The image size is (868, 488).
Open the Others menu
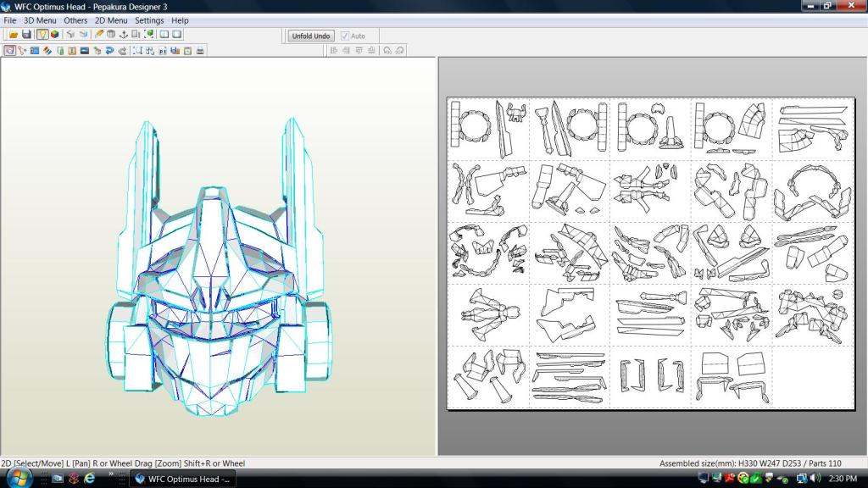(75, 20)
